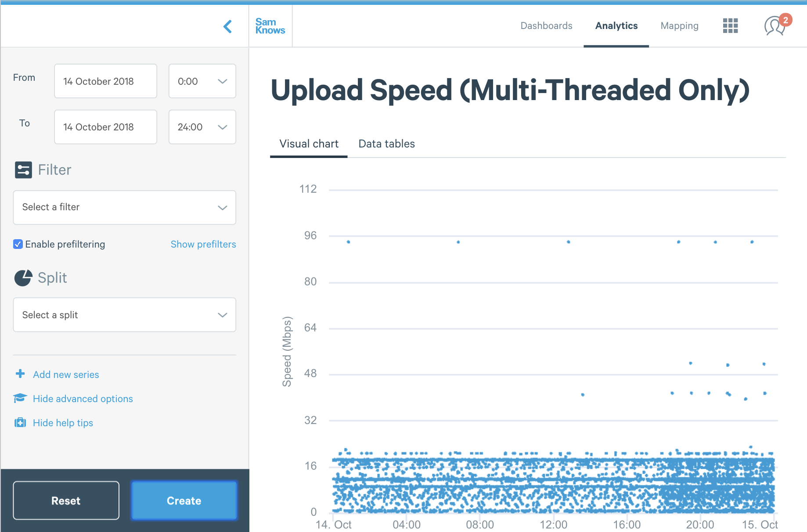Screen dimensions: 807x532
Task: Click the 112 y-axis label
Action: pyautogui.click(x=308, y=189)
